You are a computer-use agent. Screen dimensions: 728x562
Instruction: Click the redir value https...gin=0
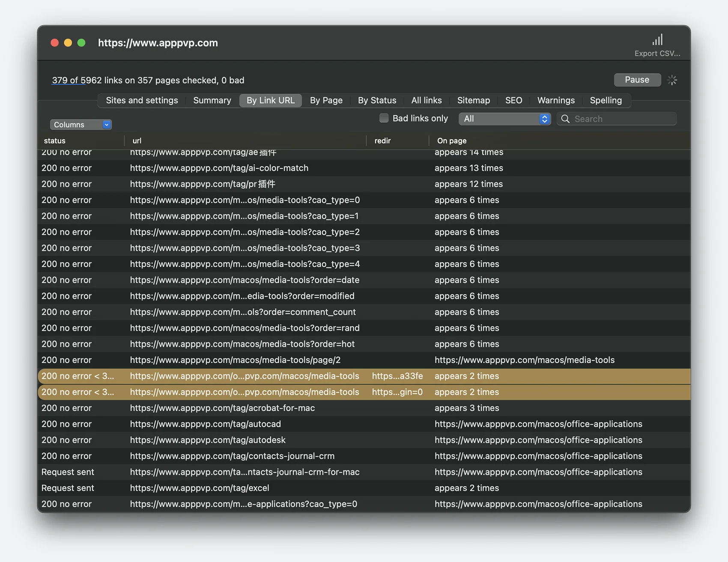tap(397, 392)
